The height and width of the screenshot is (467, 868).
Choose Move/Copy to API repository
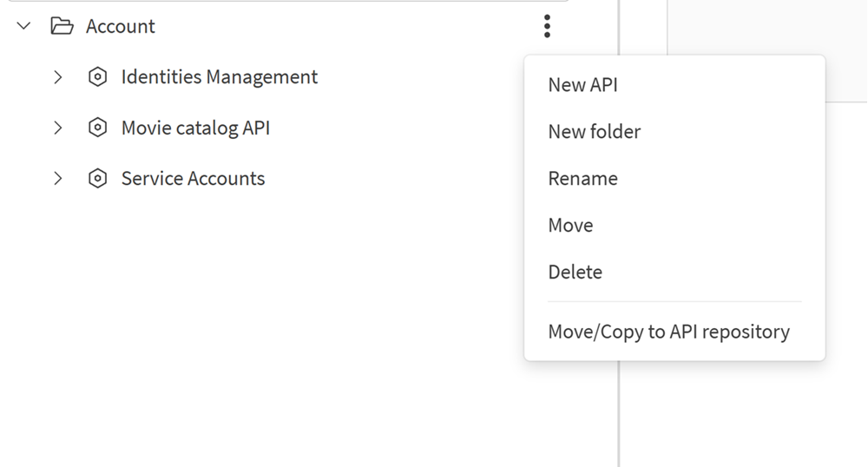pyautogui.click(x=669, y=332)
